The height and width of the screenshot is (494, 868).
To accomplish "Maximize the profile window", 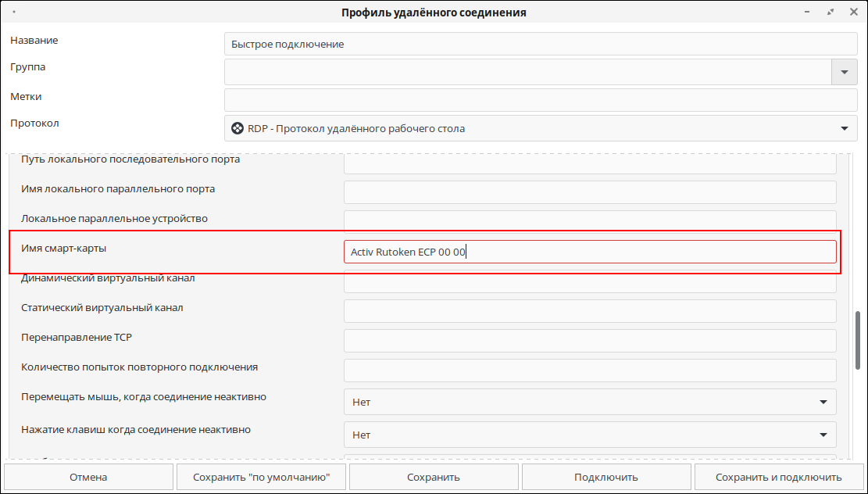I will click(830, 12).
